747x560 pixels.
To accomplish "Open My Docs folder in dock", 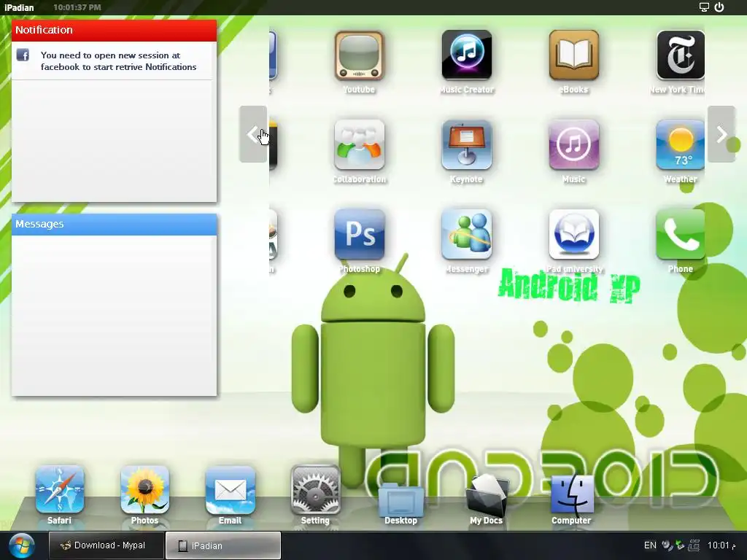I will [486, 495].
